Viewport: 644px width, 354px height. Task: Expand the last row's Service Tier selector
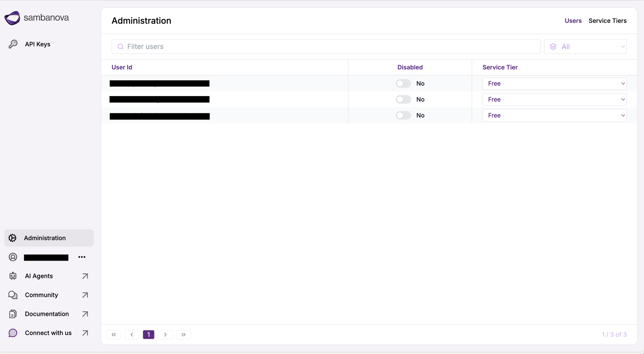pyautogui.click(x=554, y=115)
